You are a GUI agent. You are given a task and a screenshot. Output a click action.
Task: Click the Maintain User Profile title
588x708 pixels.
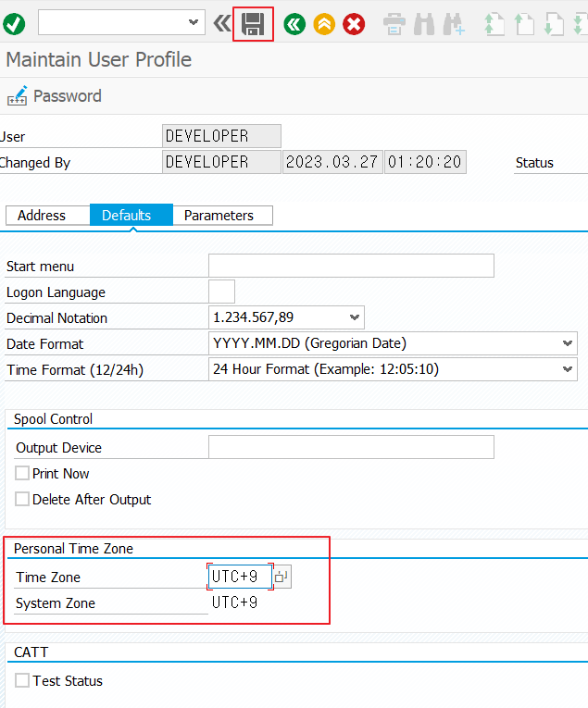[98, 59]
